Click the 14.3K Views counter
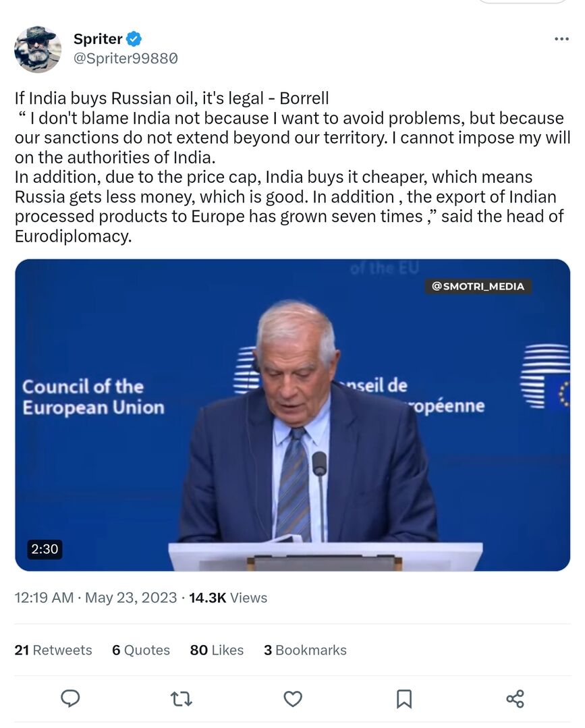585x728 pixels. coord(228,598)
